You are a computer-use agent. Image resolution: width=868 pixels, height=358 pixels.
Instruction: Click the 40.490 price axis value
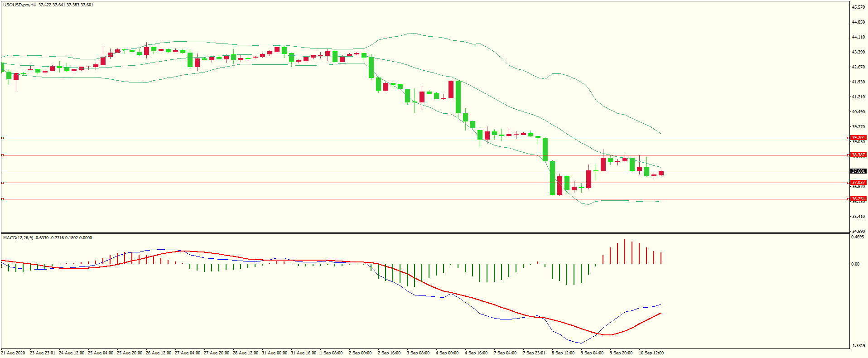tap(858, 112)
